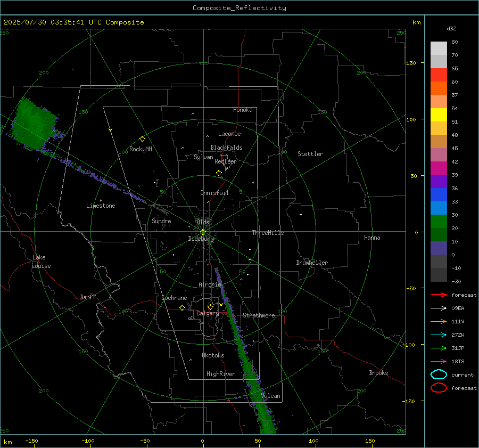Click the Banff city label
This screenshot has height=448, width=479.
click(88, 297)
